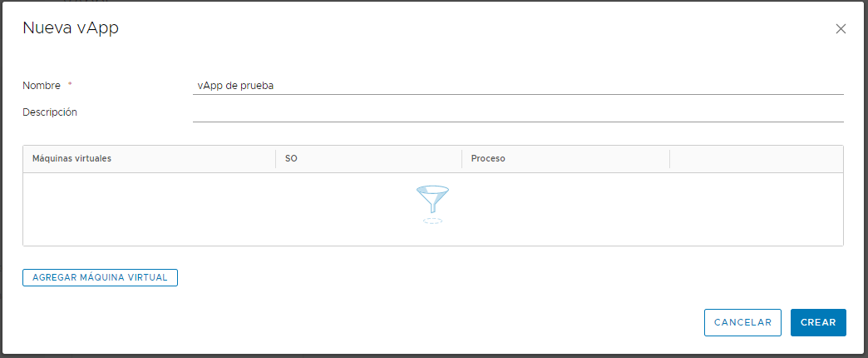The image size is (868, 358).
Task: Click the divider between SO and Proceso columns
Action: [x=461, y=158]
